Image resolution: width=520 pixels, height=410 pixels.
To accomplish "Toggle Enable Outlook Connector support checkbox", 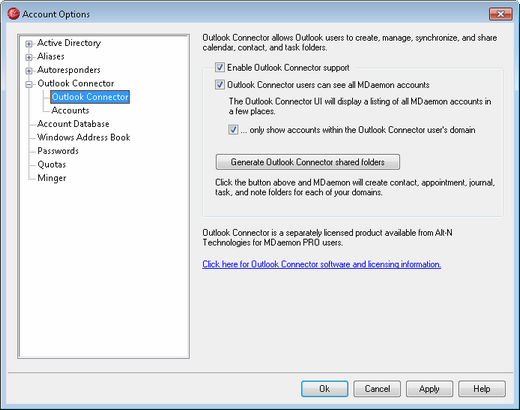I will pyautogui.click(x=220, y=67).
